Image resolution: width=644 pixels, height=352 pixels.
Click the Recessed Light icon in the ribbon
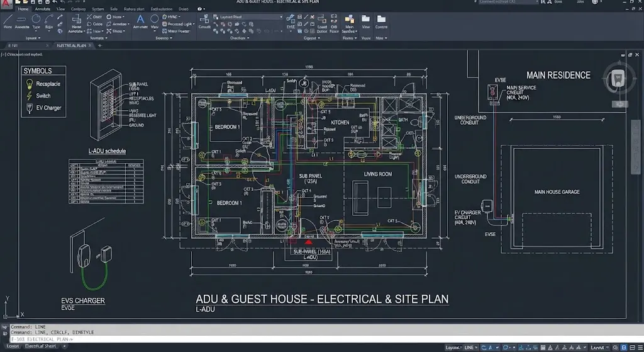coord(165,24)
